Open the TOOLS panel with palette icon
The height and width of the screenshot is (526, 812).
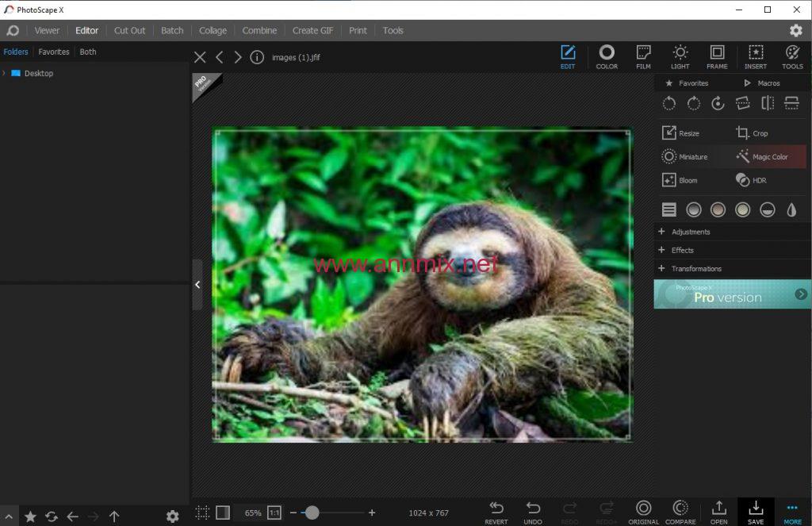(x=792, y=56)
